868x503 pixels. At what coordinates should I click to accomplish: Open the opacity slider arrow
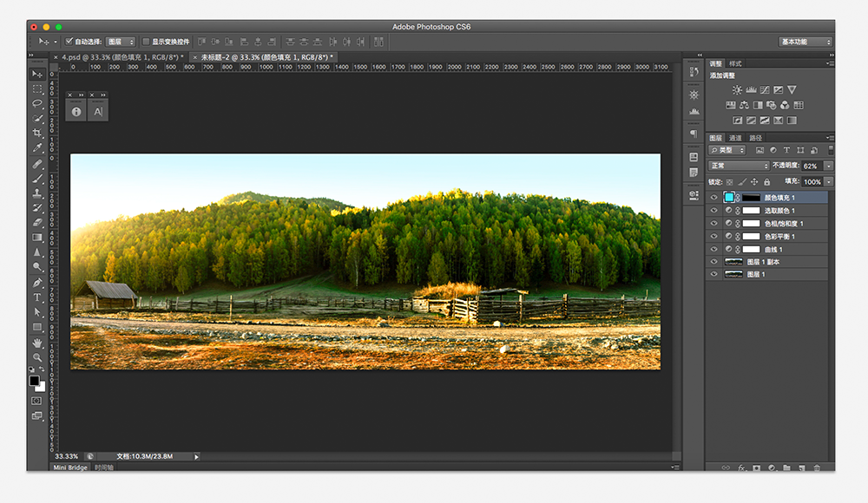[829, 166]
